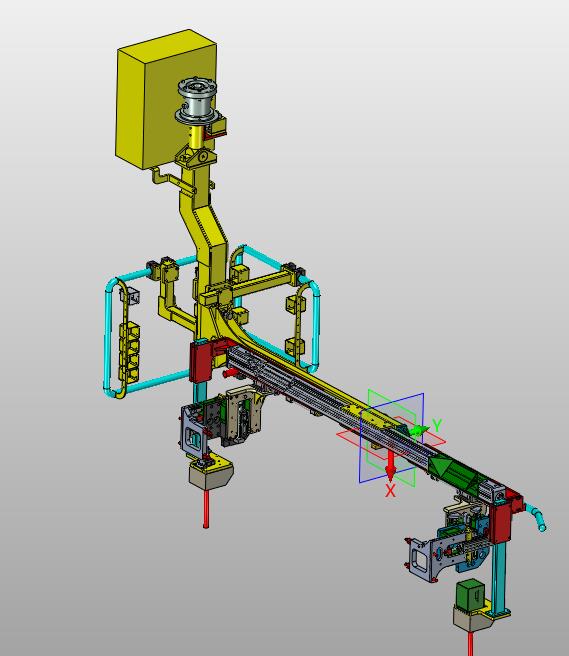Select the green motor block at bottom right
Screen dimensions: 569x656
tap(470, 594)
